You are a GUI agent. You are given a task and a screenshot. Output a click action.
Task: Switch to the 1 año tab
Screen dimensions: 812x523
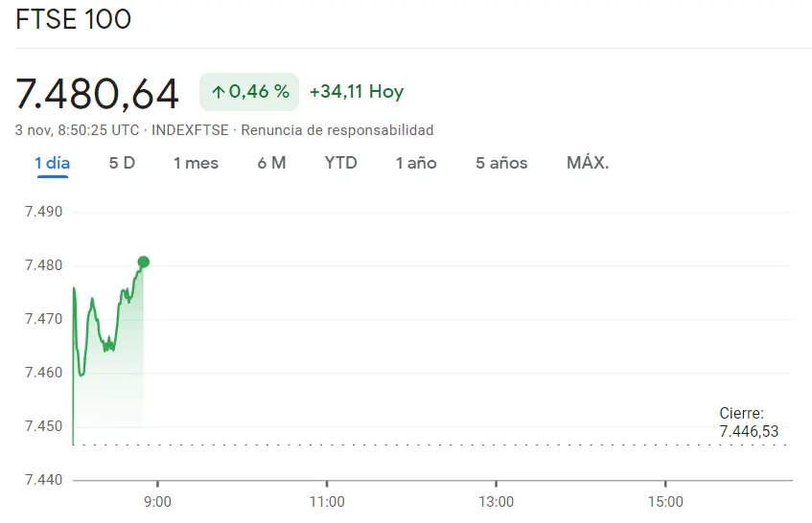click(x=416, y=163)
